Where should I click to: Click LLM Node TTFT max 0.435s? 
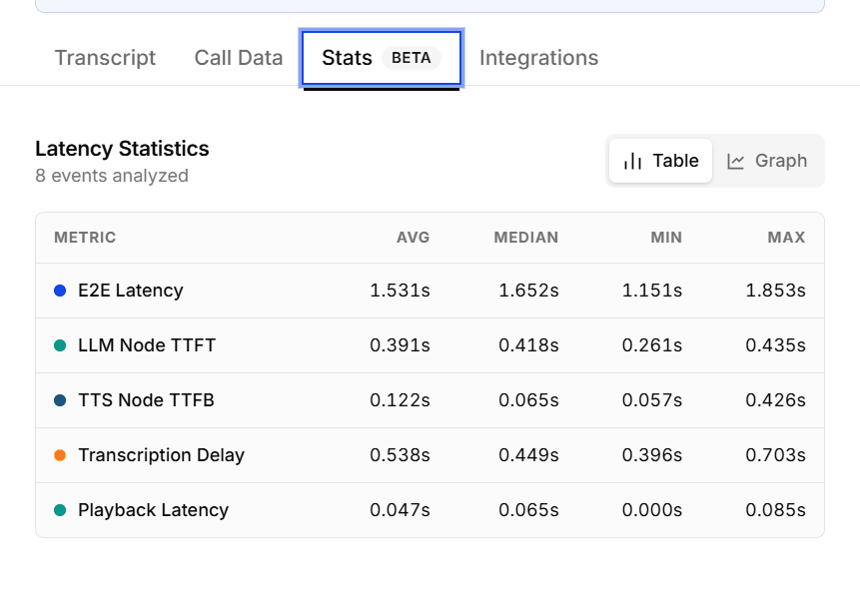775,345
